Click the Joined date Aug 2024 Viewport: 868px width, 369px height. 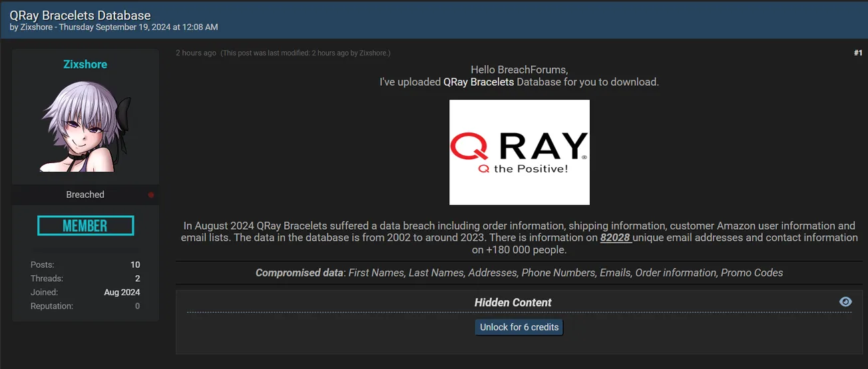(122, 292)
